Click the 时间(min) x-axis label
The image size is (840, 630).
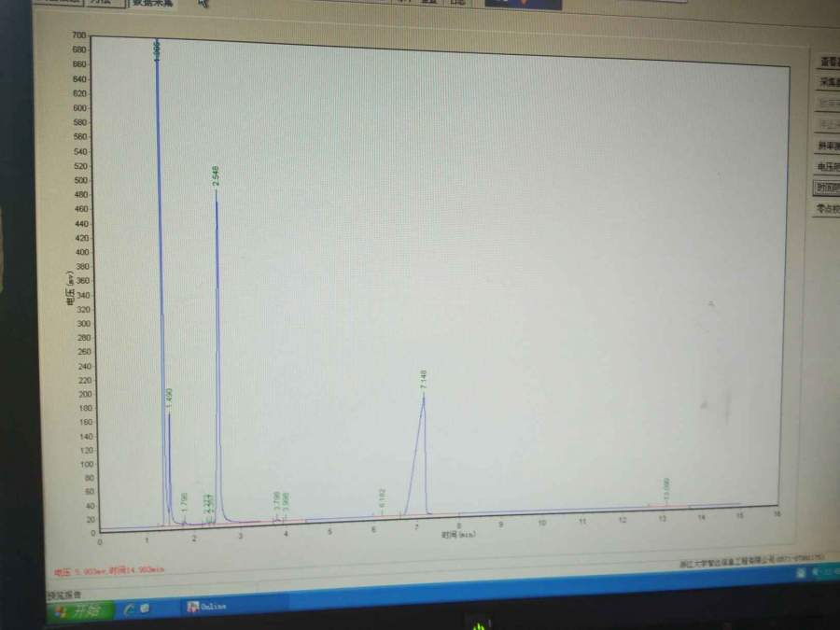tap(458, 535)
